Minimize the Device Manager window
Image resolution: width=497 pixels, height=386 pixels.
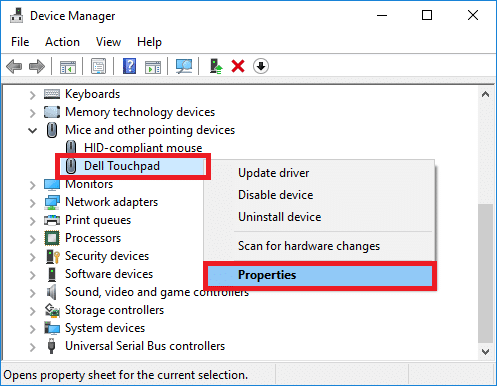(x=382, y=15)
